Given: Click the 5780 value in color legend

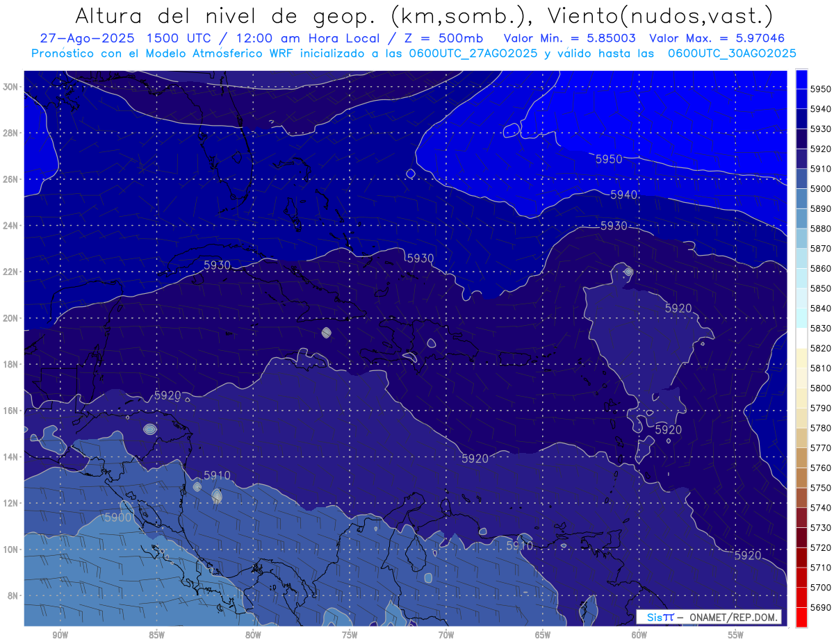Looking at the screenshot, I should [x=821, y=428].
